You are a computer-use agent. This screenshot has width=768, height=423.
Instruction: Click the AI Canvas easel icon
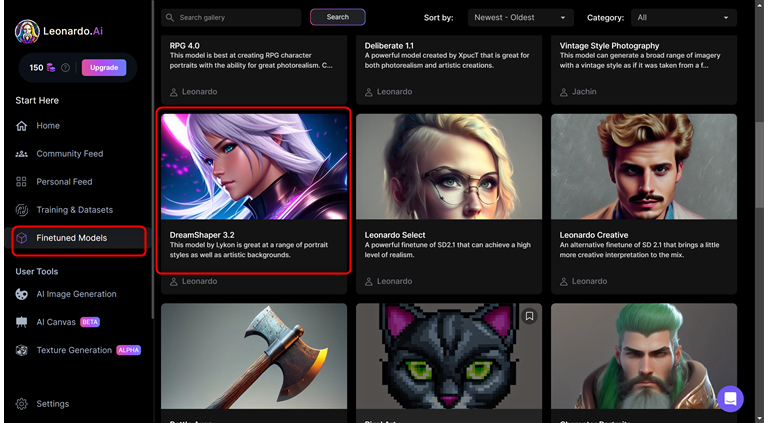click(22, 322)
